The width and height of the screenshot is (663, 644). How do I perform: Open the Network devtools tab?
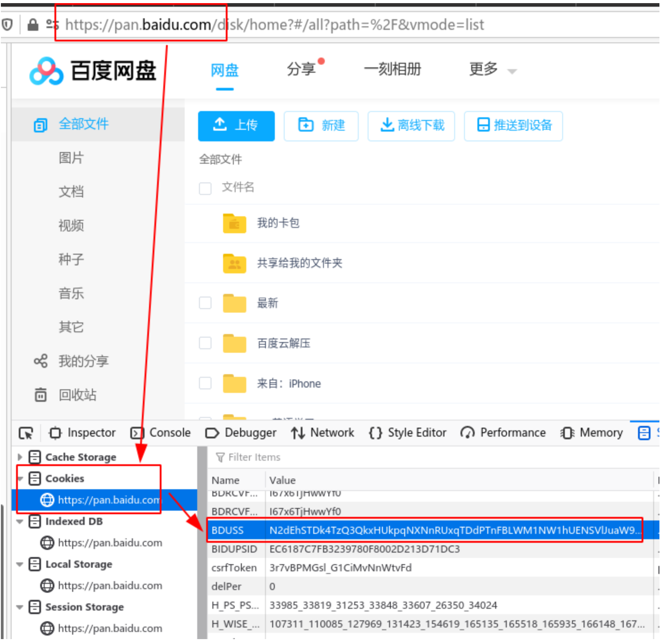coord(323,433)
